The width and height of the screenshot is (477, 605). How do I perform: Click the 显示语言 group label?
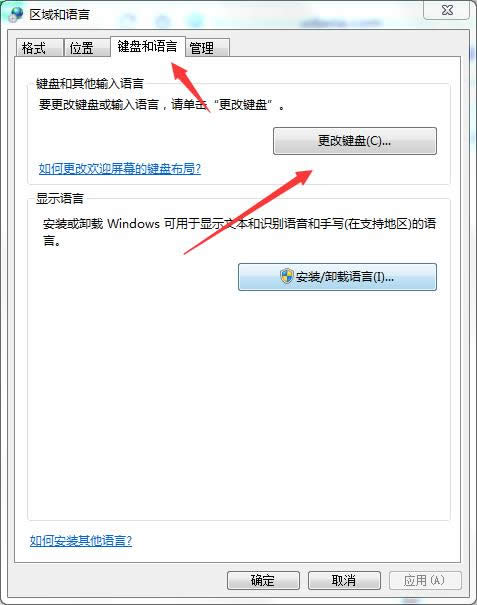click(x=60, y=198)
